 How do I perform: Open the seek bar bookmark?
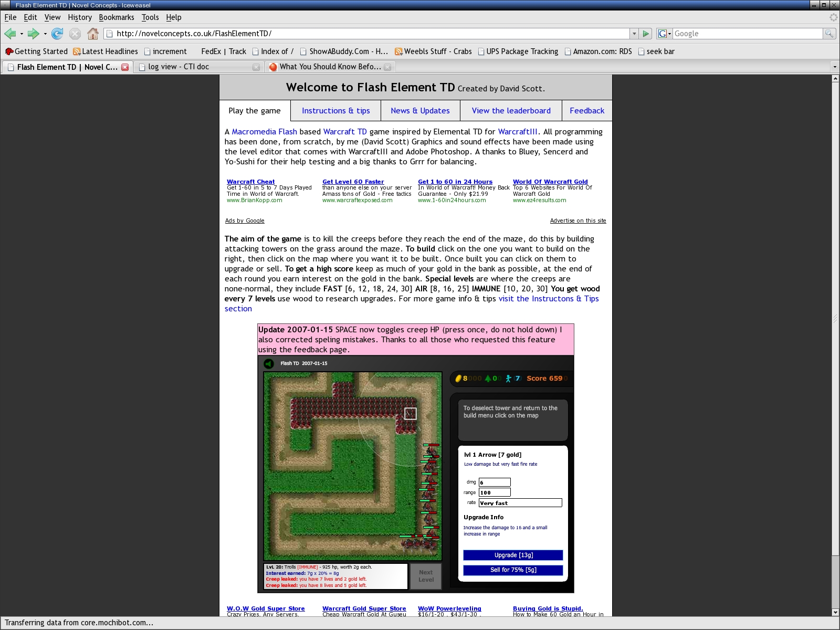click(x=656, y=51)
